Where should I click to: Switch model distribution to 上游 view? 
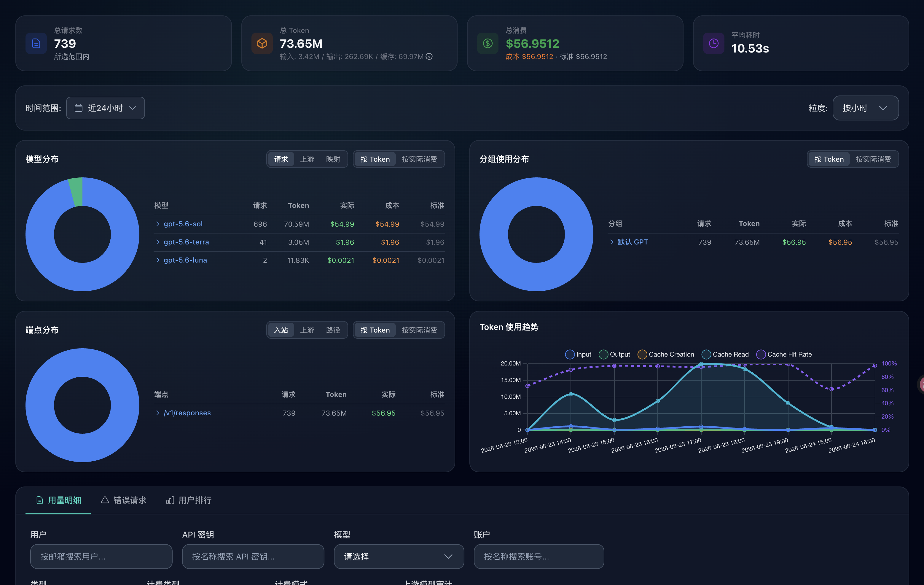307,159
